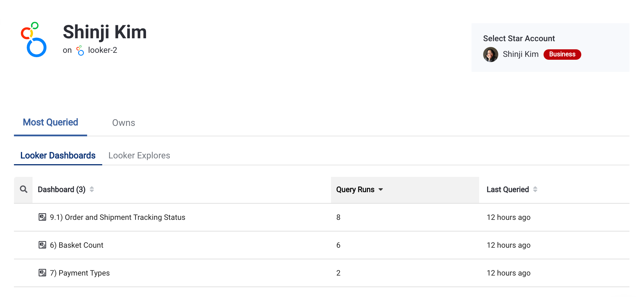The image size is (644, 297).
Task: Switch to the Most Queried tab
Action: click(x=51, y=122)
